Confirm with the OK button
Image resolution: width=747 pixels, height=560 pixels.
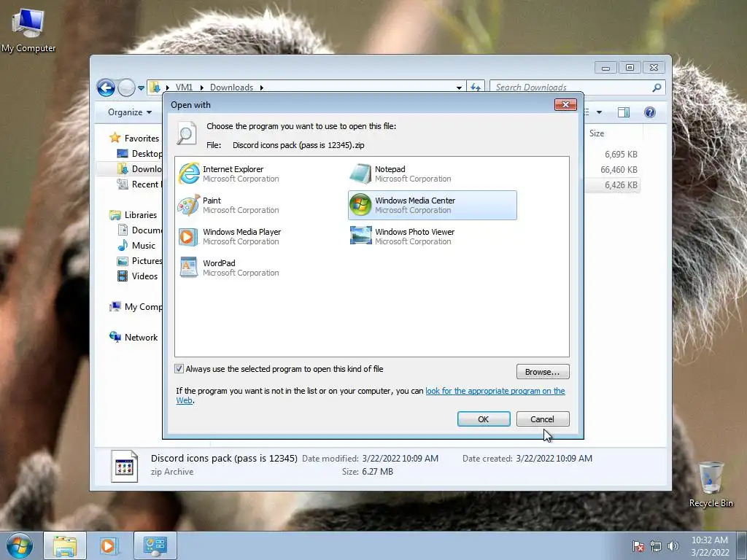pyautogui.click(x=484, y=419)
